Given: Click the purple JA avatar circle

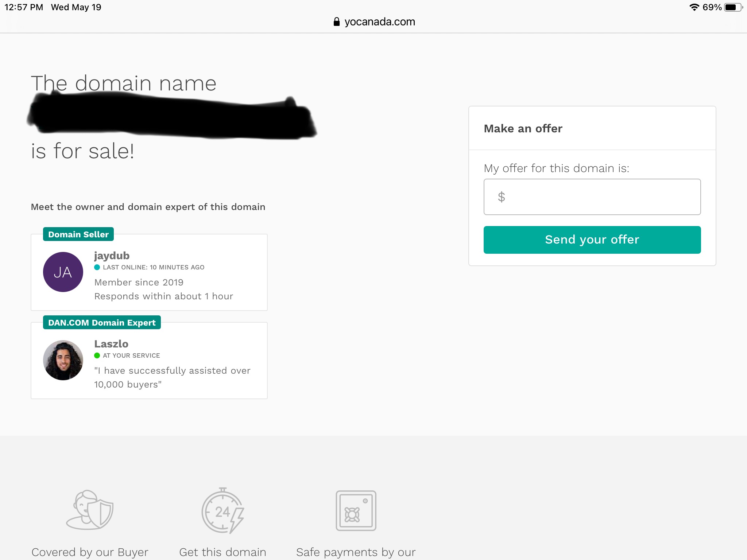Looking at the screenshot, I should tap(63, 272).
